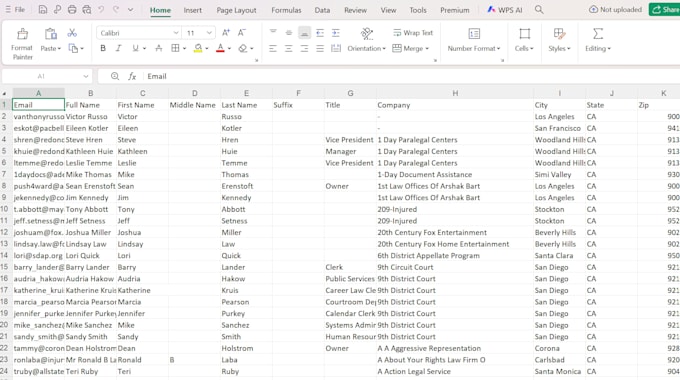Toggle Wrap Text

[413, 33]
